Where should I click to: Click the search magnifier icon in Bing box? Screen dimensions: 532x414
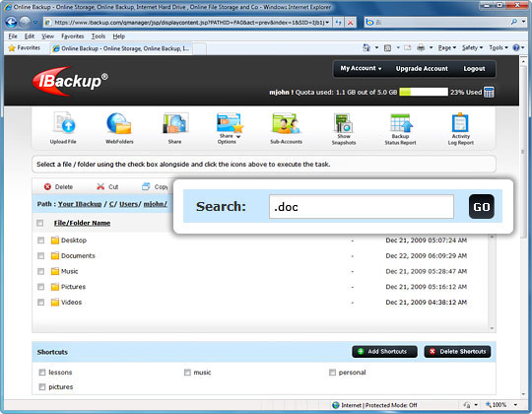coord(514,22)
